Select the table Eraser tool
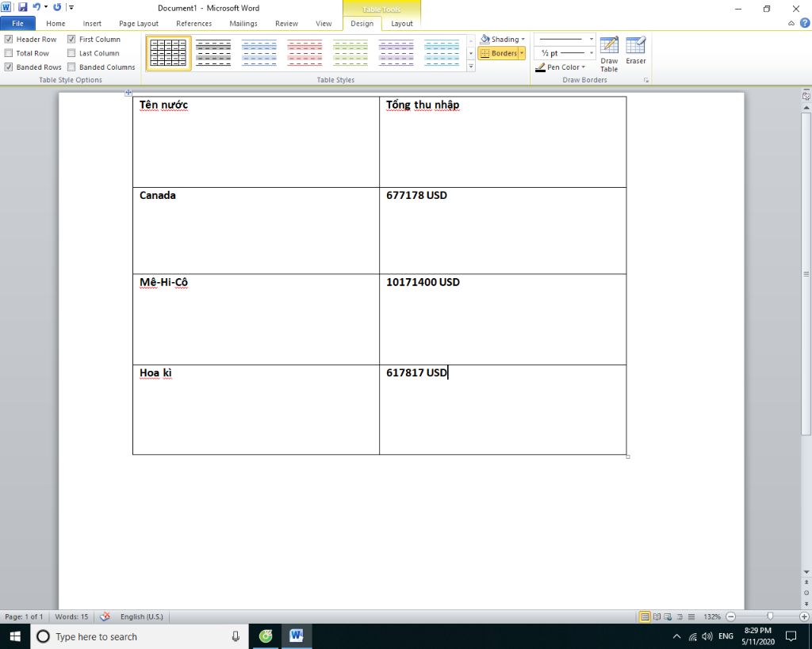The image size is (812, 649). [635, 51]
